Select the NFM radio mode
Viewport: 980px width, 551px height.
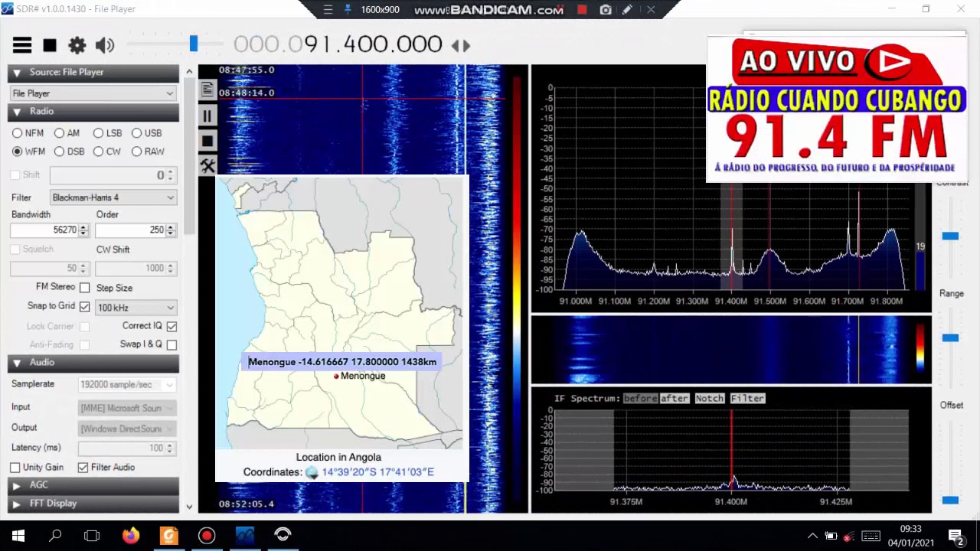[17, 133]
